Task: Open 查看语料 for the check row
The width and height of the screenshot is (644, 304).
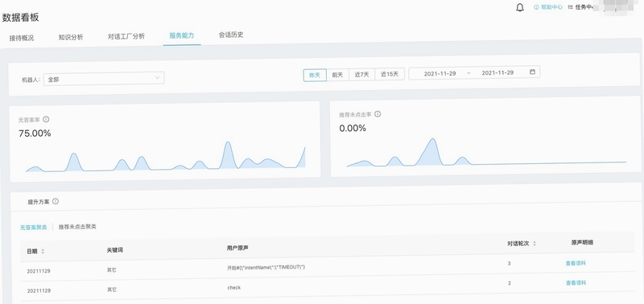Action: (576, 282)
